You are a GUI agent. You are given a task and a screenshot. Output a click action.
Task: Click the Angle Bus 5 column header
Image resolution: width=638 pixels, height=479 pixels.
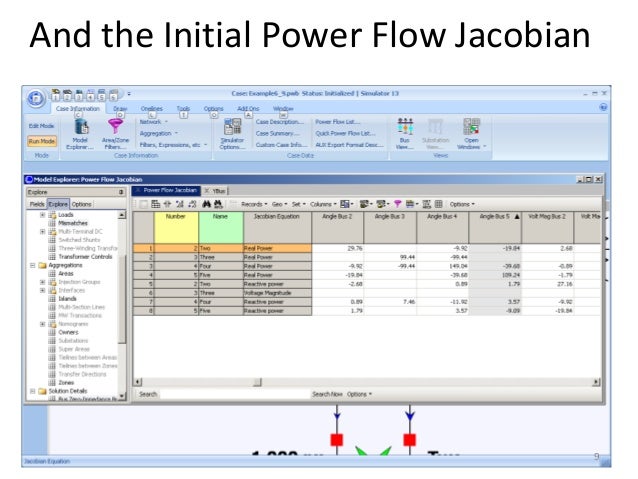click(x=495, y=227)
